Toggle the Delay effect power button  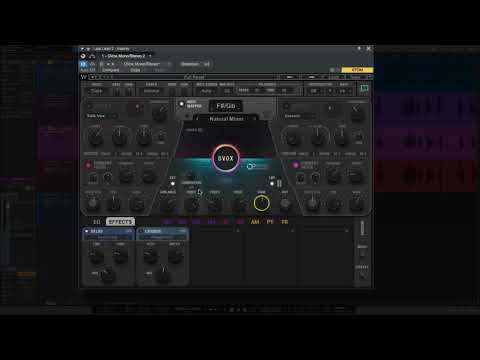[x=87, y=231]
